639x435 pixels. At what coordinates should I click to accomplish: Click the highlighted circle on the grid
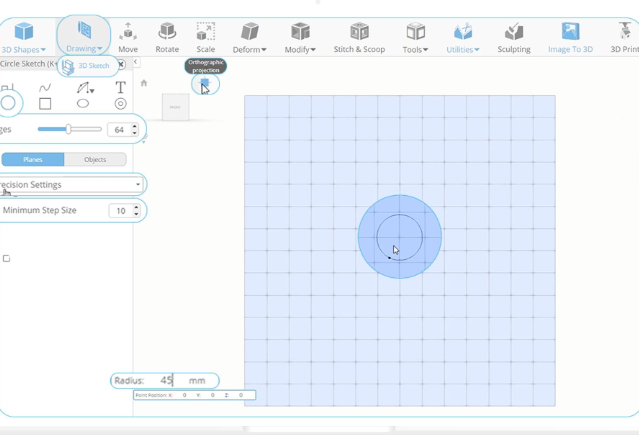coord(399,236)
